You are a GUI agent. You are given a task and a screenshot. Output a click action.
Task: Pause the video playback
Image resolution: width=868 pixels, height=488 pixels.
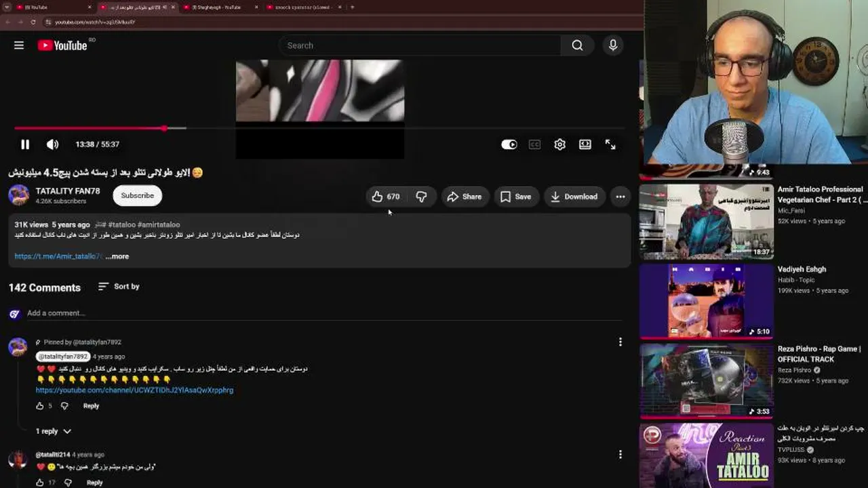coord(25,144)
